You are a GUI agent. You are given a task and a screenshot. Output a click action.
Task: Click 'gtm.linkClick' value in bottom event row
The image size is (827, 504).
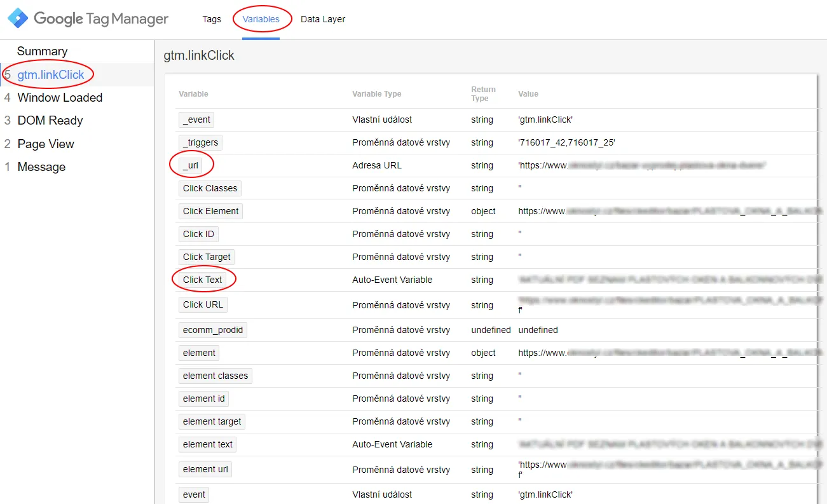(x=545, y=494)
